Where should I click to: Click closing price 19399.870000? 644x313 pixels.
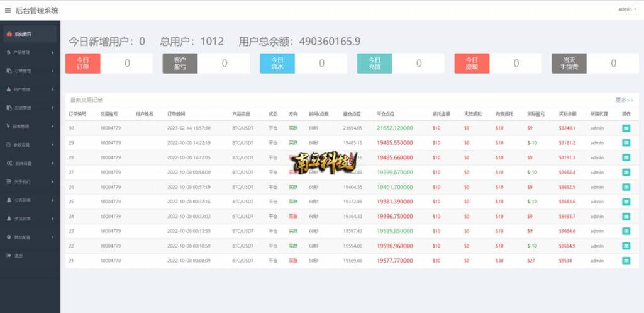click(395, 173)
